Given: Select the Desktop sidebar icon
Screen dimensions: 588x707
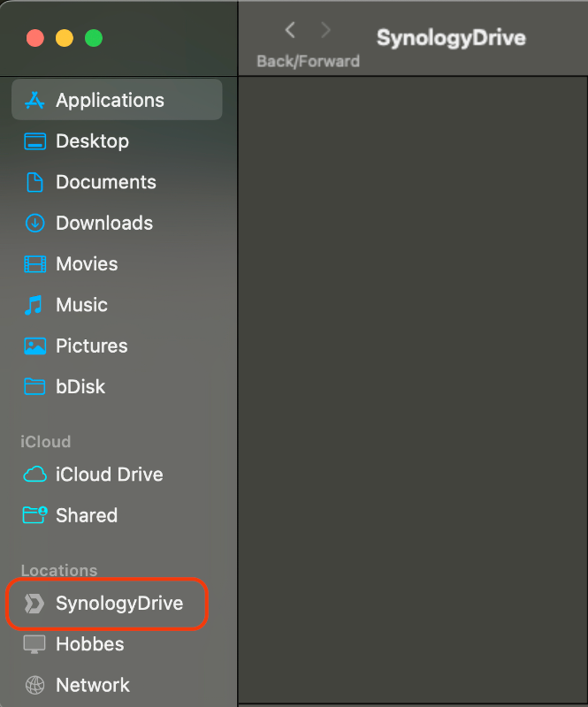Looking at the screenshot, I should (34, 141).
